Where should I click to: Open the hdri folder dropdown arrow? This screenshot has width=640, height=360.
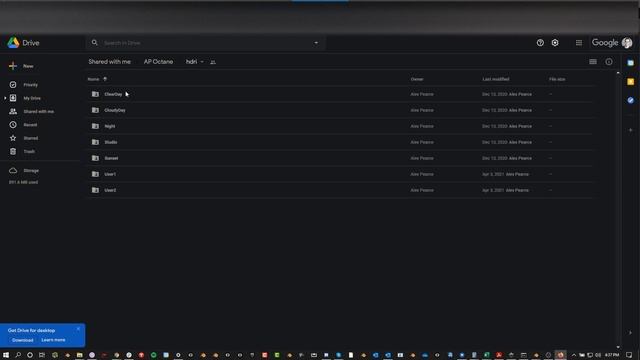(x=202, y=62)
